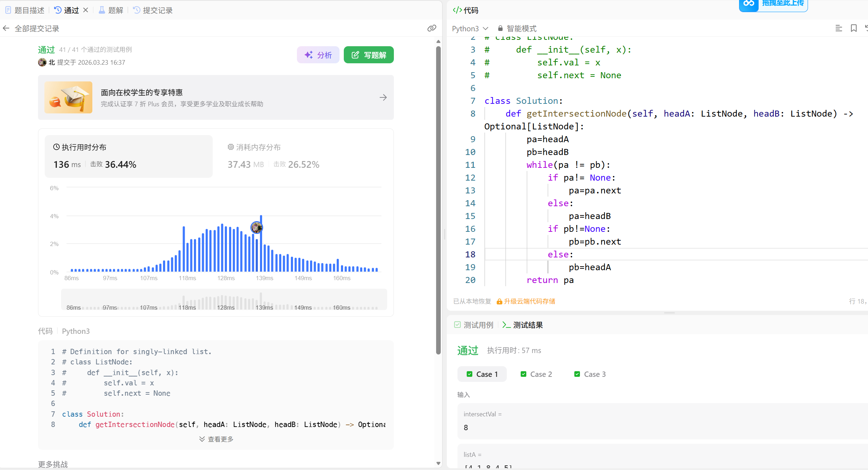Click the user avatar marker on chart
This screenshot has height=470, width=868.
tap(256, 228)
